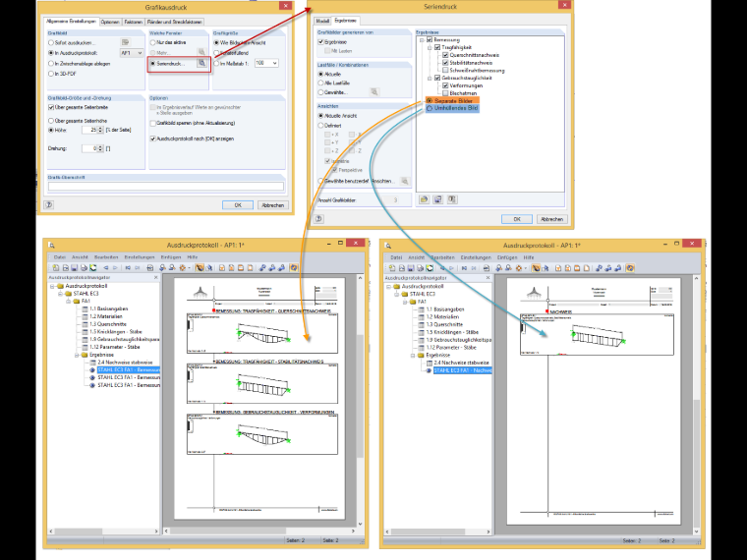Open Datei menu in right Ausdruckprotokoll window
The height and width of the screenshot is (560, 747).
pos(396,257)
